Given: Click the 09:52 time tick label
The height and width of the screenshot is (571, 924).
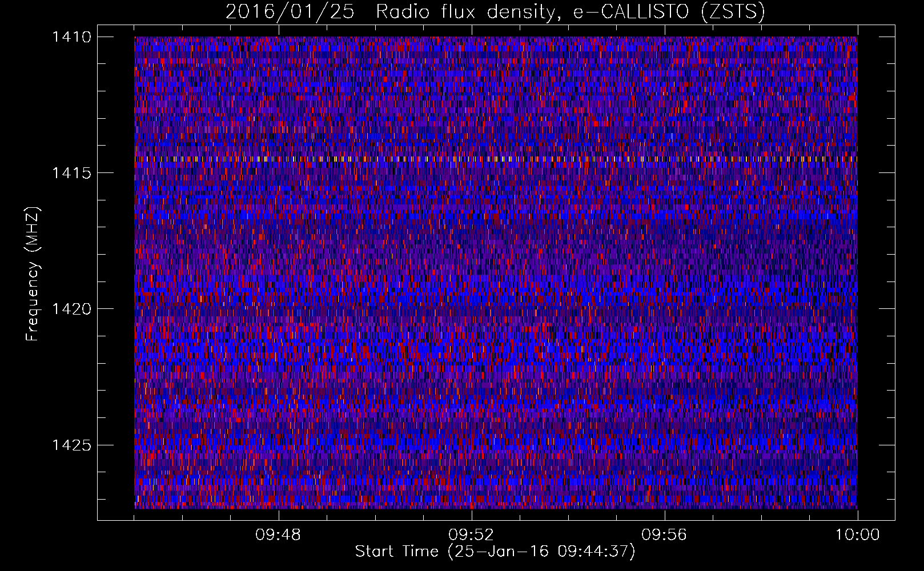Looking at the screenshot, I should [x=471, y=535].
